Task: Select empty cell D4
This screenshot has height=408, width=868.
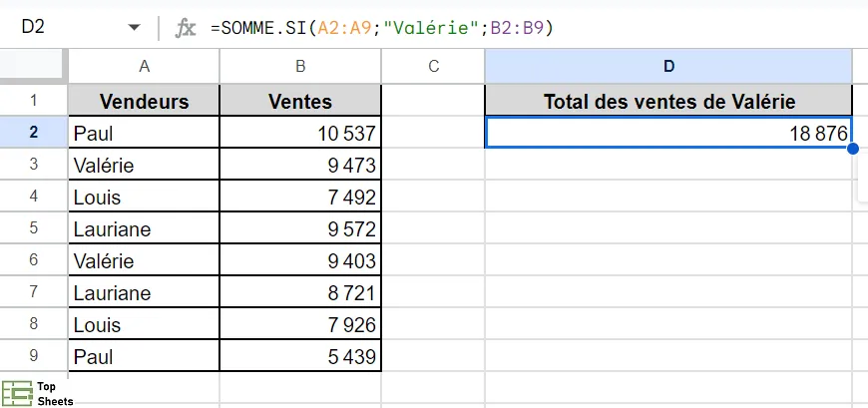Action: pyautogui.click(x=668, y=197)
